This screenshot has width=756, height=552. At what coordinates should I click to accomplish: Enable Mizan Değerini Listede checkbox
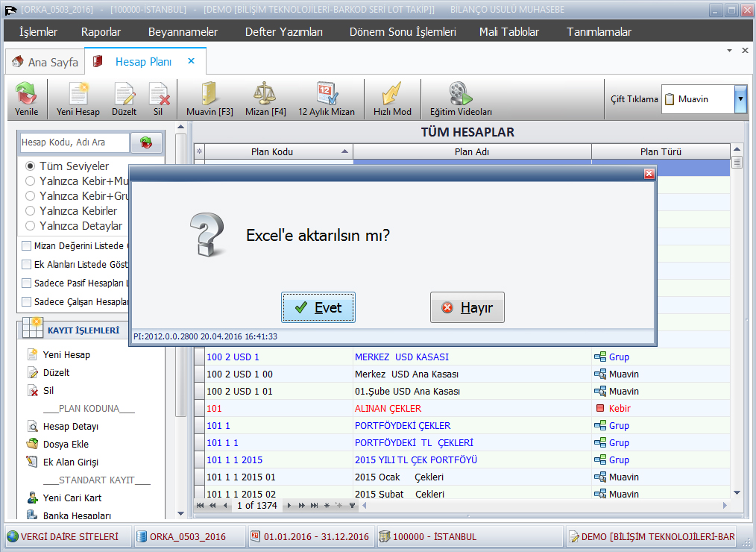(x=27, y=246)
